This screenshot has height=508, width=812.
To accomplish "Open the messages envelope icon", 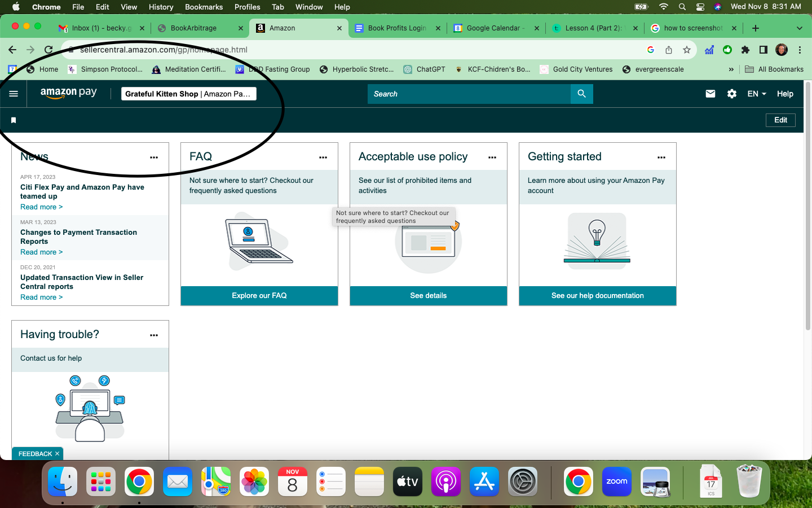I will [710, 94].
